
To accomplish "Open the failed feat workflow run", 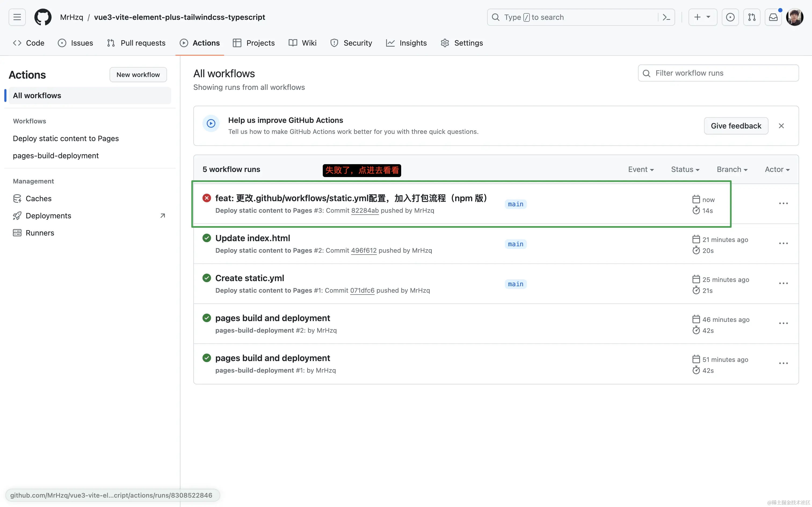I will [351, 198].
